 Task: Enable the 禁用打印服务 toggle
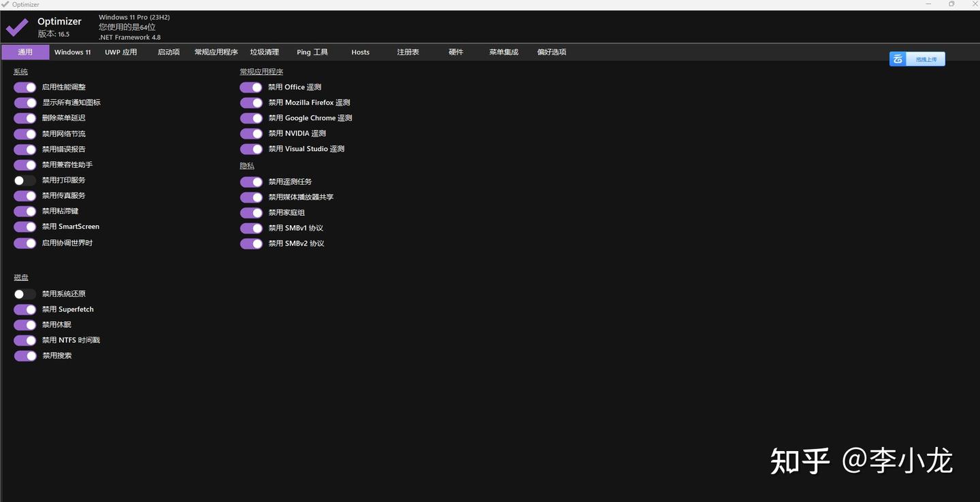24,180
